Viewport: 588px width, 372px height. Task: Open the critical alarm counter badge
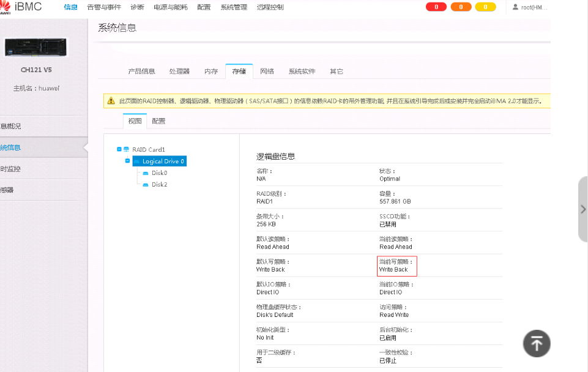pos(436,7)
